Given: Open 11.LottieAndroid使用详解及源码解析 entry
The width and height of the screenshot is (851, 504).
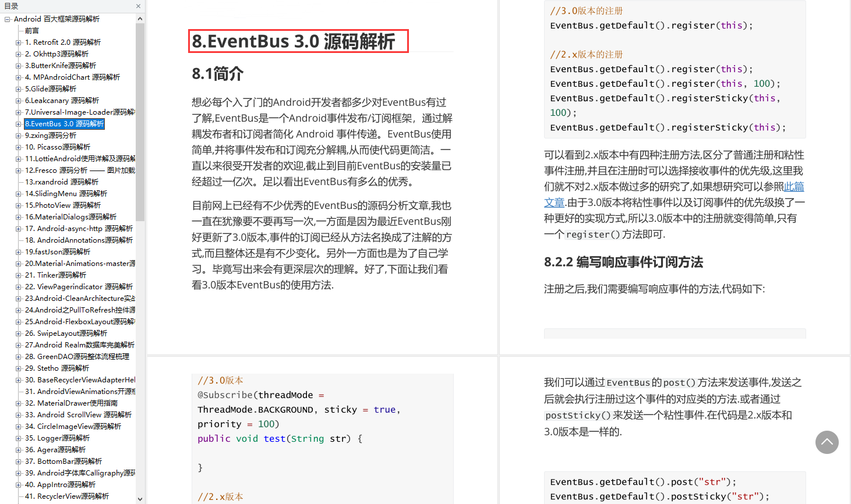Looking at the screenshot, I should click(x=80, y=159).
